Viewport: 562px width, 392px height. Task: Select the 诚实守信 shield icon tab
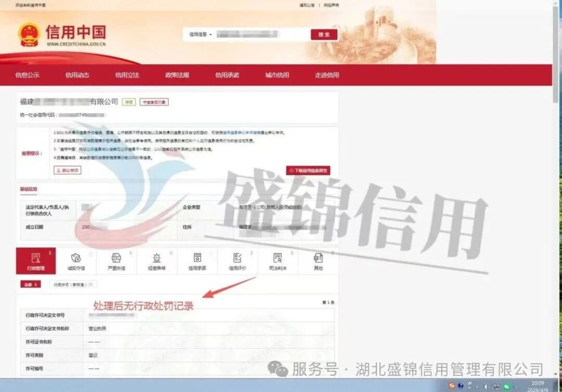pos(76,261)
